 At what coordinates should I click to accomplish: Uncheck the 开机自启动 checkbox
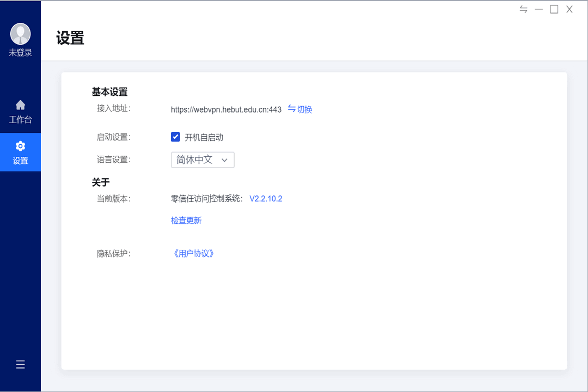click(175, 137)
